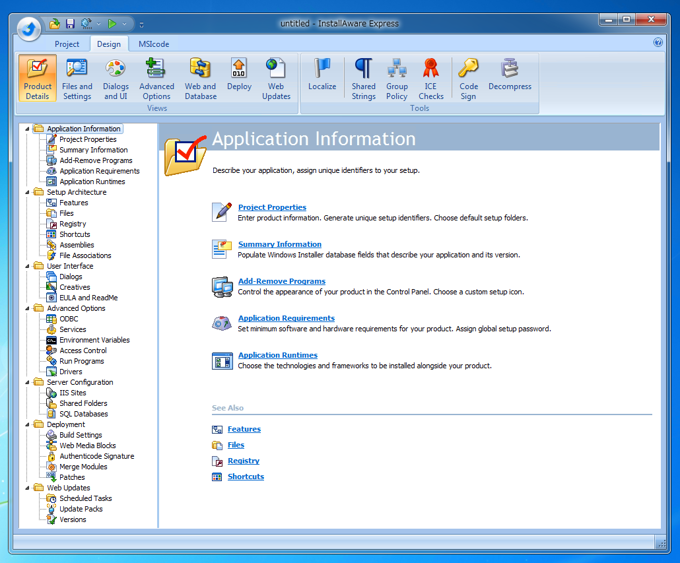This screenshot has width=680, height=563.
Task: Select Creatives tree item
Action: tap(75, 287)
